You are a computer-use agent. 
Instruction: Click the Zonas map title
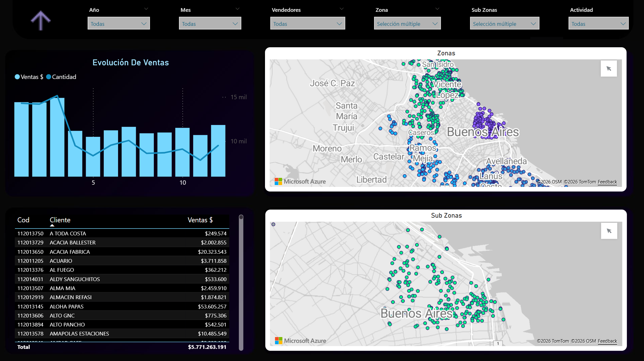coord(446,53)
